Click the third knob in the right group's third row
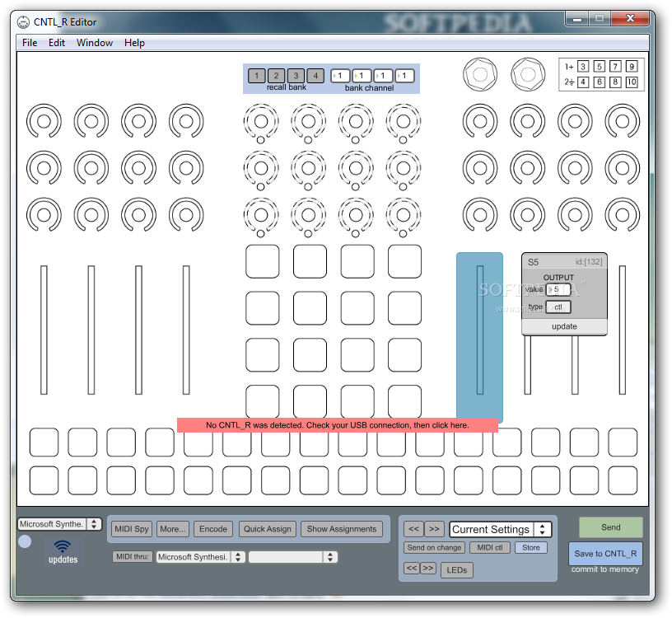This screenshot has width=672, height=618. point(575,215)
